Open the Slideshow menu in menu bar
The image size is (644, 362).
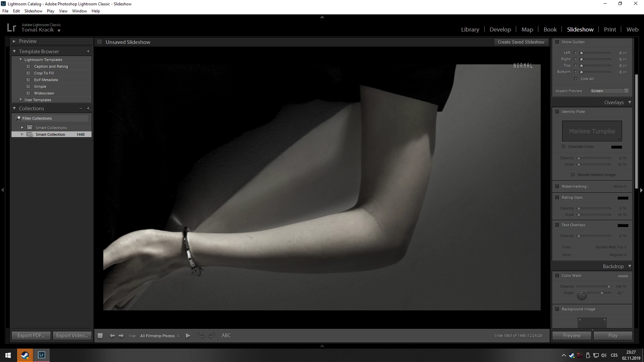33,11
